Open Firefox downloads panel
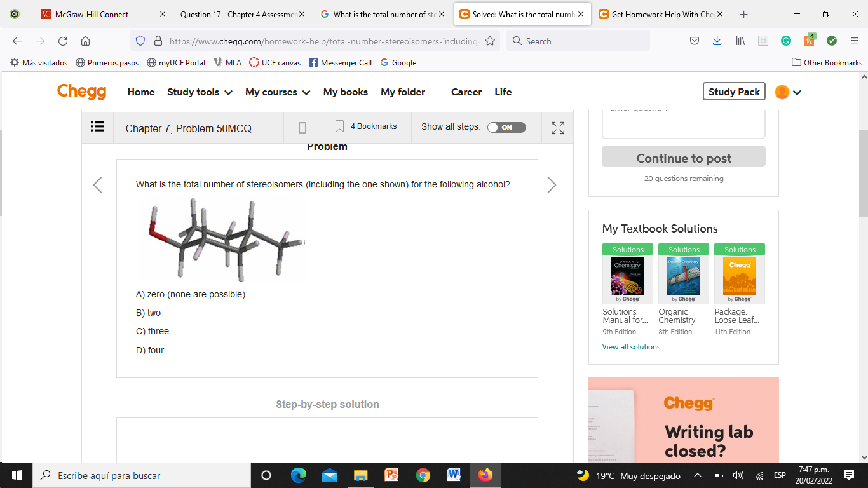 (717, 41)
